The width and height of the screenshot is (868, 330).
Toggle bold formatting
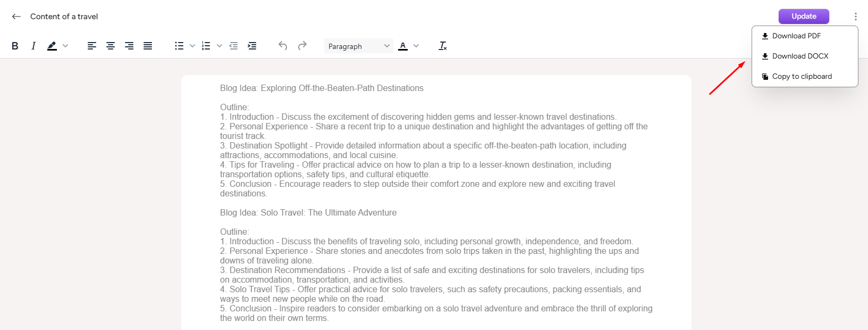[x=15, y=46]
